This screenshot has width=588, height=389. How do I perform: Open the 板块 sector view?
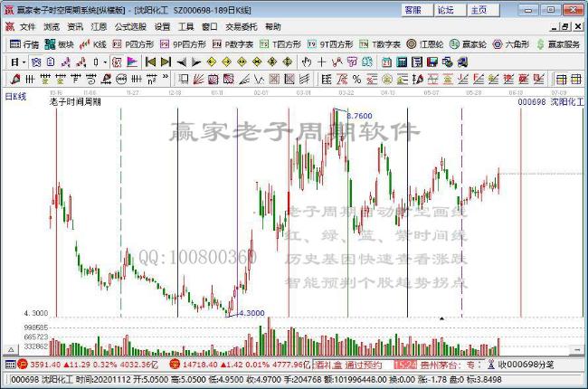click(59, 44)
